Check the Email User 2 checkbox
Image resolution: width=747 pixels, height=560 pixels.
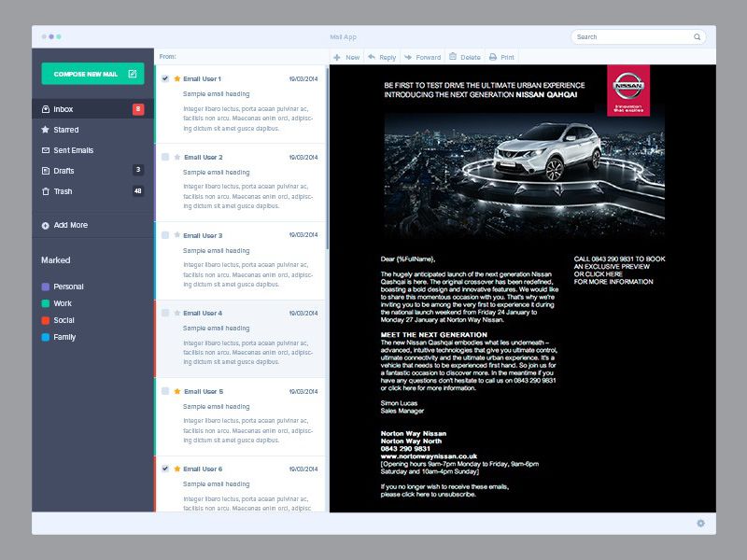[165, 157]
